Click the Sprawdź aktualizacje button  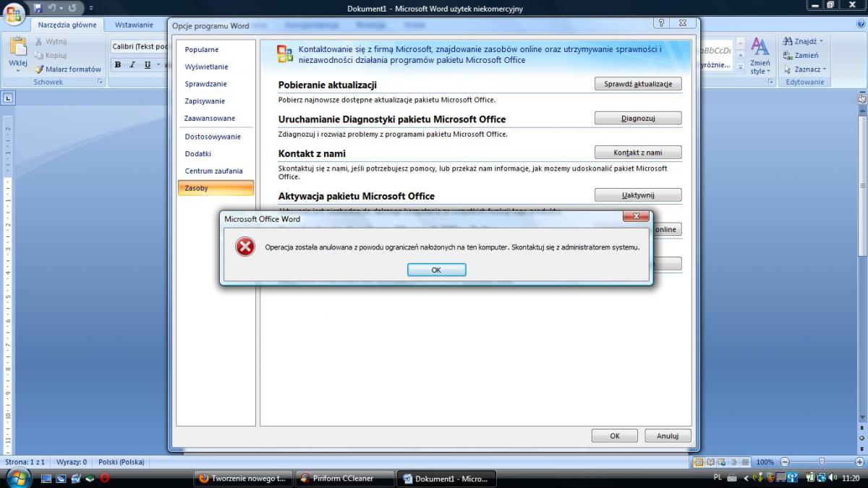click(x=638, y=84)
